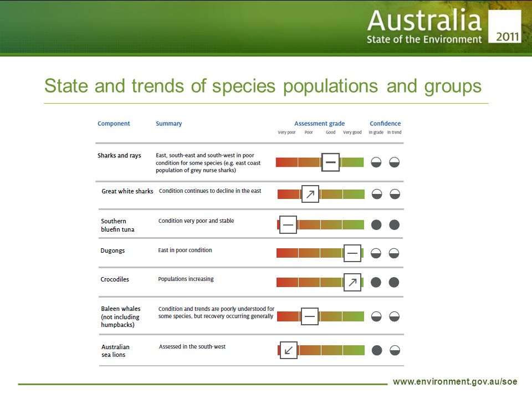Click Crocodiles in-grade confidence circle
This screenshot has height=399, width=532.
click(376, 282)
